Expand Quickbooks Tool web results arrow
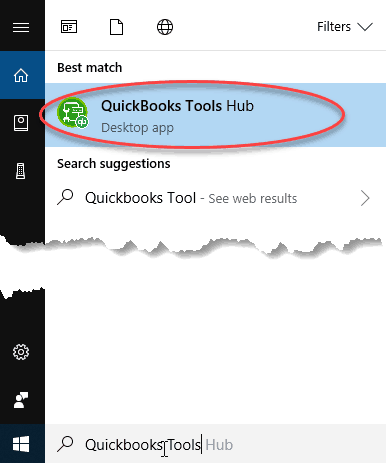The width and height of the screenshot is (386, 463). click(365, 198)
